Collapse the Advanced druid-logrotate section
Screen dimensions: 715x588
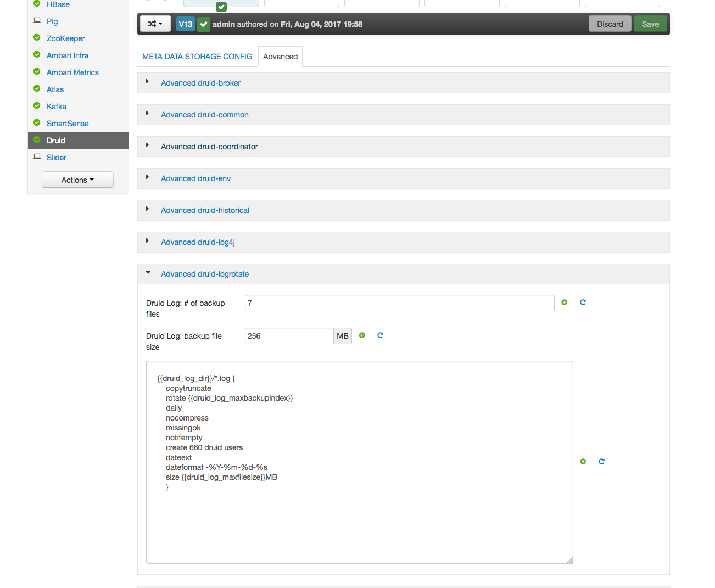point(204,274)
